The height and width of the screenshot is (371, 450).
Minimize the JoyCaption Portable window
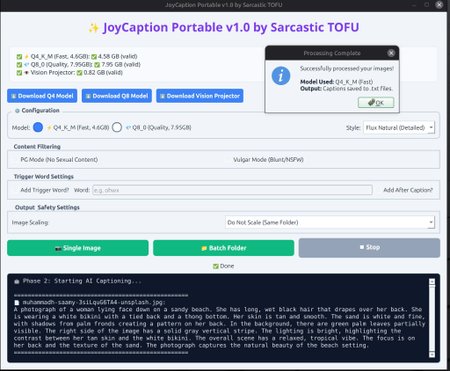[414, 5]
